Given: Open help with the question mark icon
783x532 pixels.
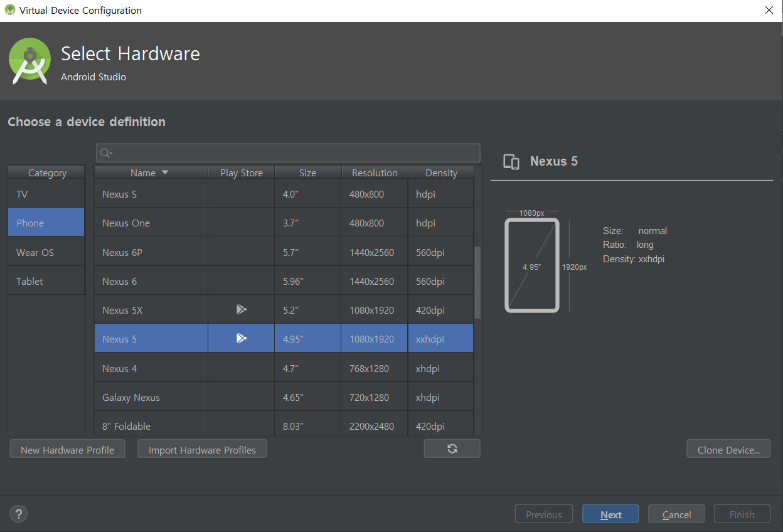Looking at the screenshot, I should tap(18, 514).
